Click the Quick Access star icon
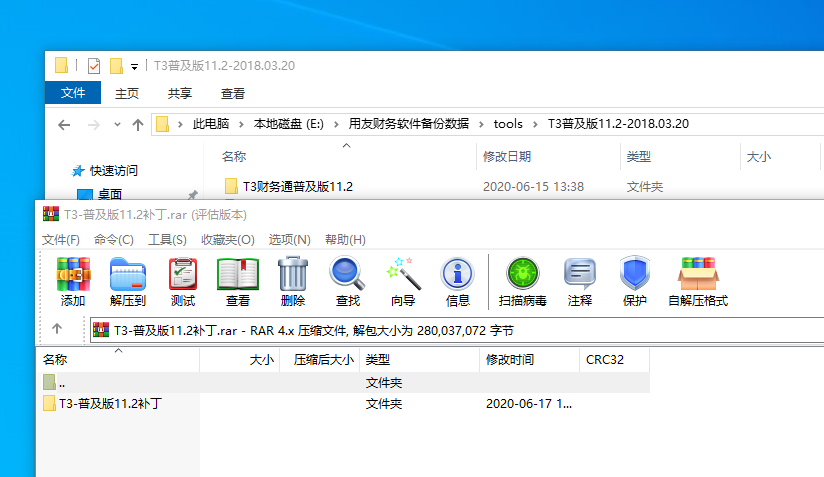 [x=78, y=171]
